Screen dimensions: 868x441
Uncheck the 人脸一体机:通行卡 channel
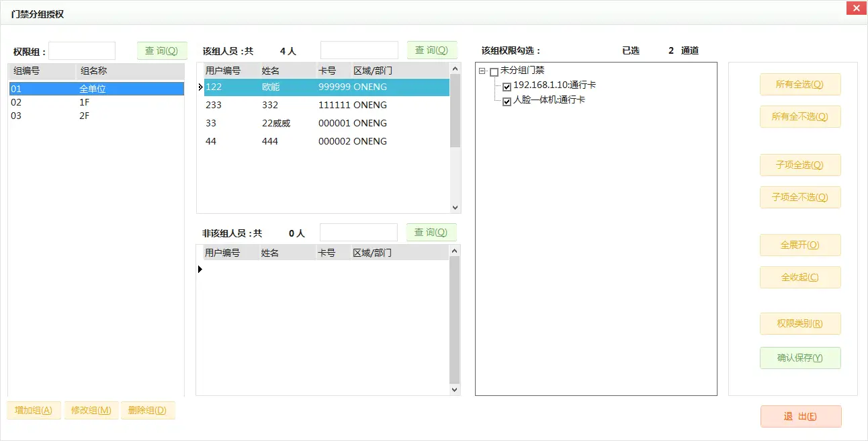pos(507,102)
